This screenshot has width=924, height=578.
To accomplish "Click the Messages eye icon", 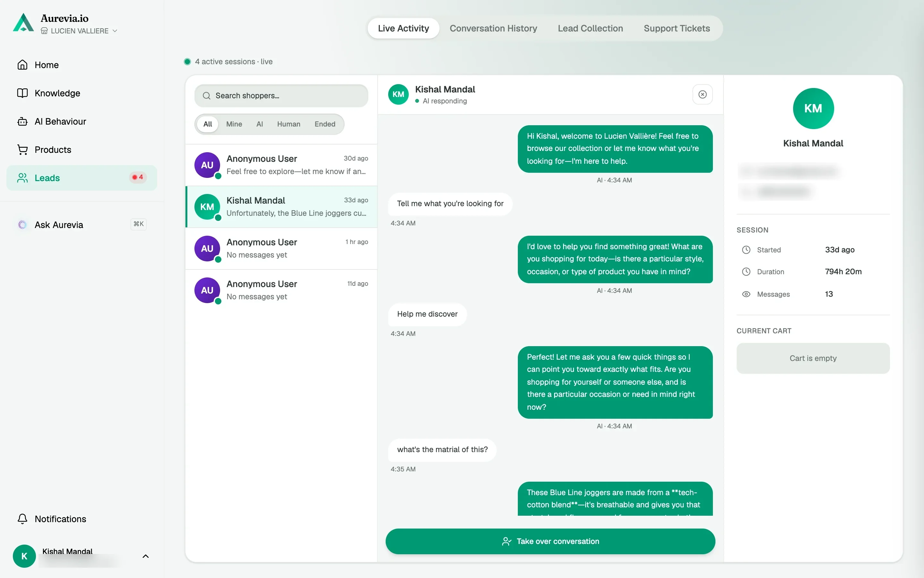I will 746,294.
